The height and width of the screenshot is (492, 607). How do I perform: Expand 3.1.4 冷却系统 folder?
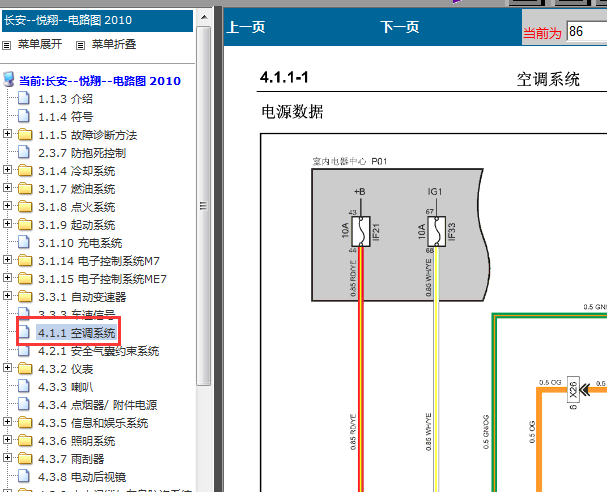pyautogui.click(x=7, y=170)
